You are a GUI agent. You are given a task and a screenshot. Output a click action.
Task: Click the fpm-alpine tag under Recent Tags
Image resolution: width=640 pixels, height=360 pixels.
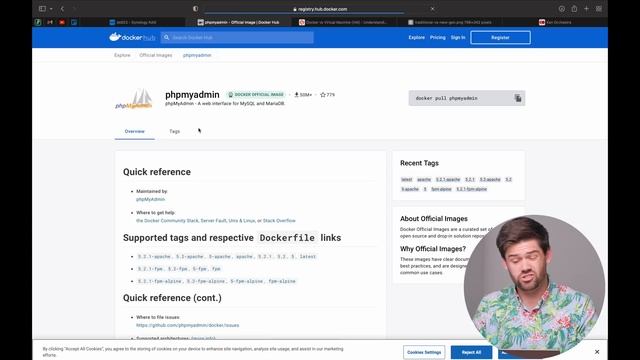click(441, 189)
